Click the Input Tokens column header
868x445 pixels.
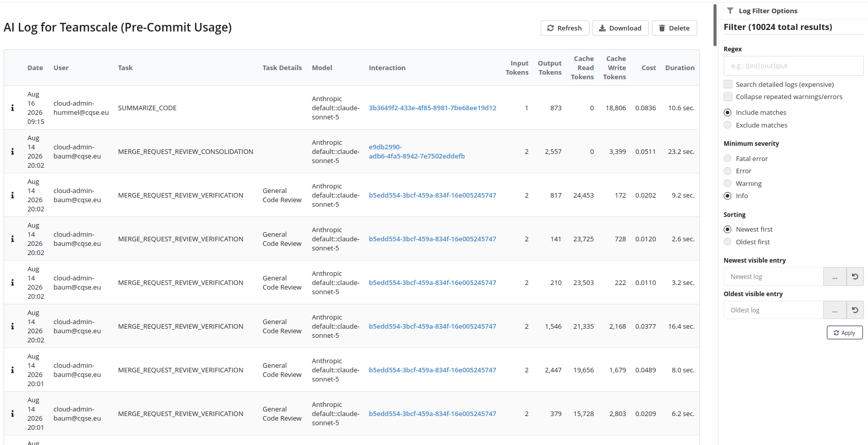517,68
